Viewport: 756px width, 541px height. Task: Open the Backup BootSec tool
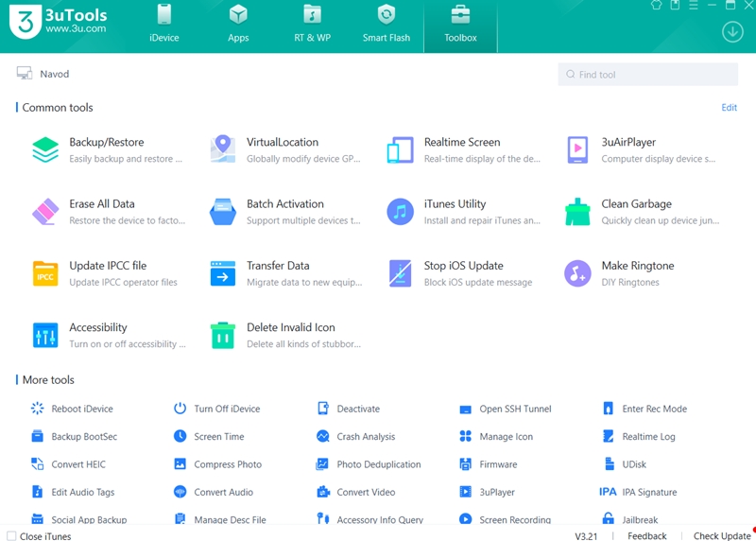point(75,436)
